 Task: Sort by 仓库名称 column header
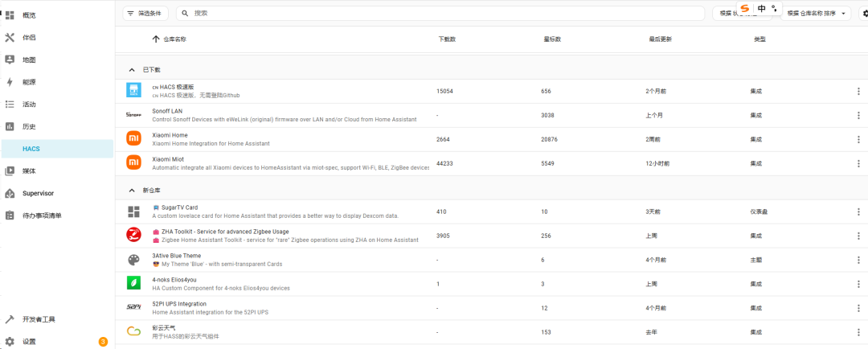point(174,39)
